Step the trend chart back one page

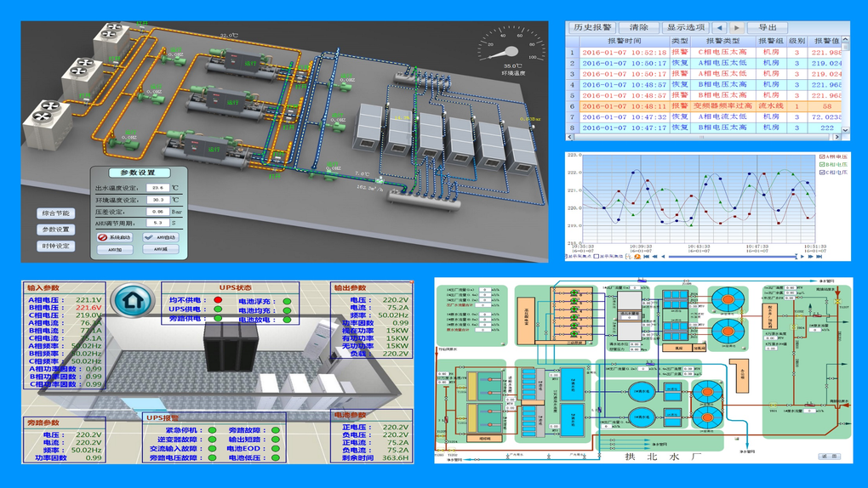pos(655,257)
